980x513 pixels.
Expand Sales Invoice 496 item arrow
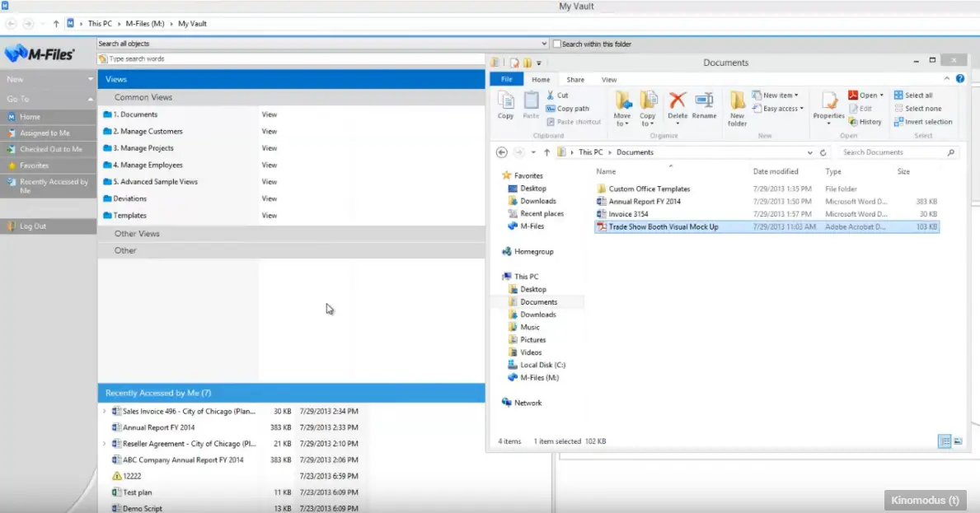click(104, 411)
